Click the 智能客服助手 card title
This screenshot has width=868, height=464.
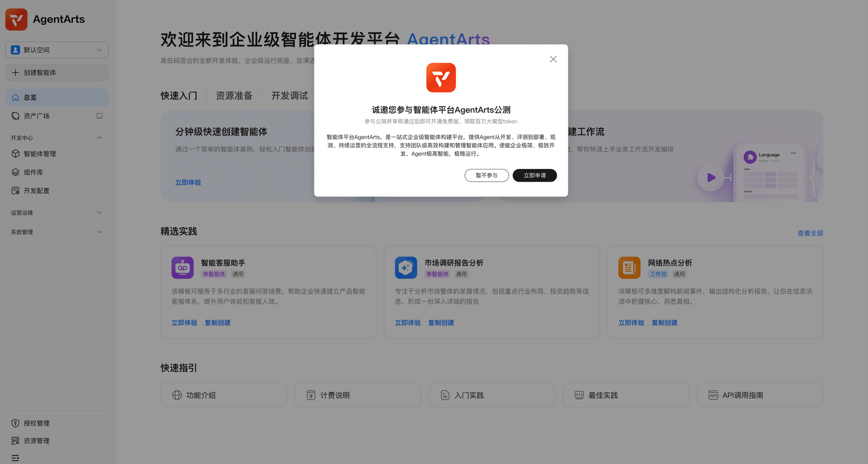tap(223, 263)
